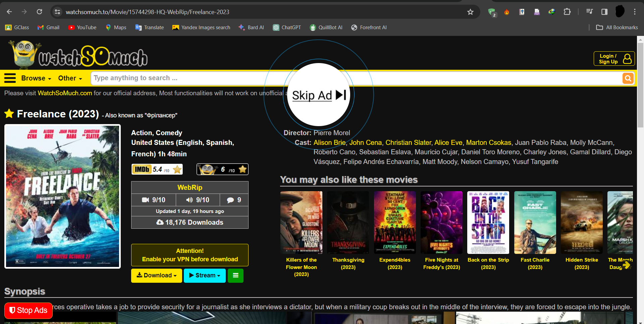Open the hamburger menu icon
644x324 pixels.
(10, 78)
